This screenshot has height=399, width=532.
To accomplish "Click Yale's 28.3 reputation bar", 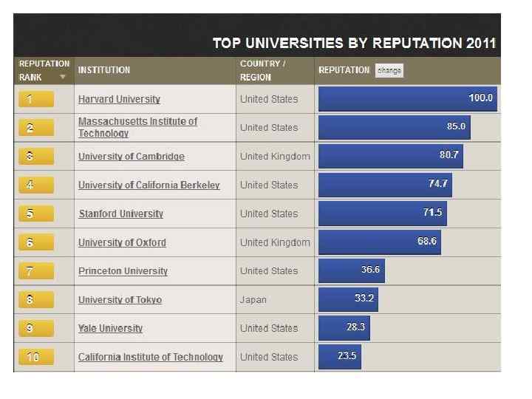I will point(344,328).
